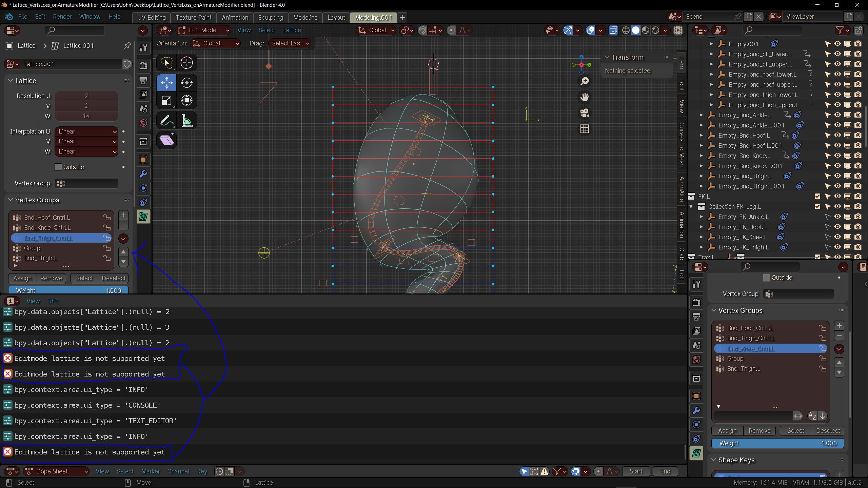Activate the Annotate pencil tool
Screen dimensions: 868x488
coord(166,121)
